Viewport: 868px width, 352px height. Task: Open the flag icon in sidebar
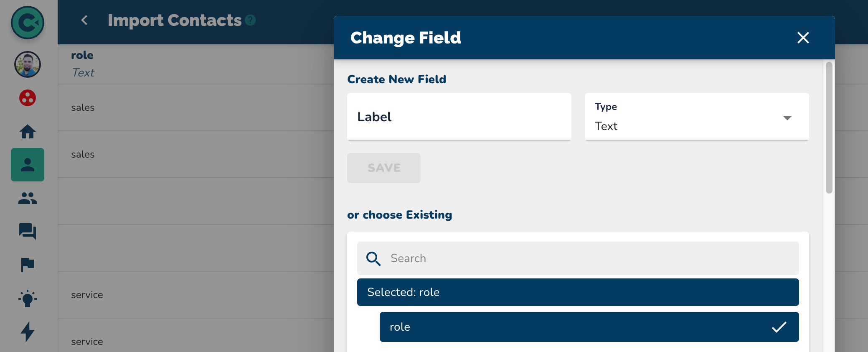[28, 265]
